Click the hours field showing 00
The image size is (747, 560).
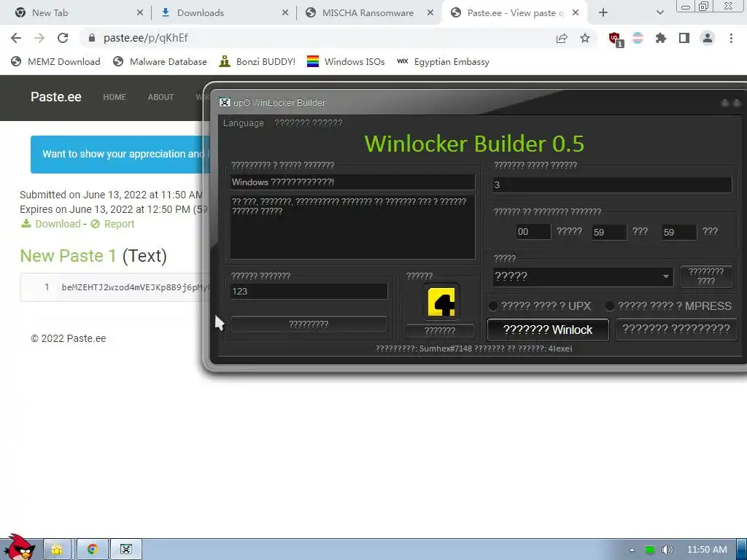pos(533,232)
